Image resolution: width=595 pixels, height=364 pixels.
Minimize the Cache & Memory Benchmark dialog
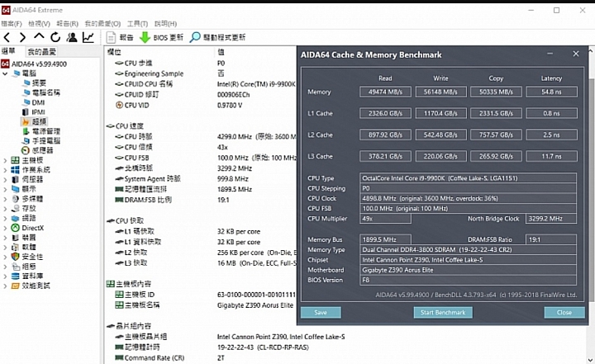pos(550,54)
